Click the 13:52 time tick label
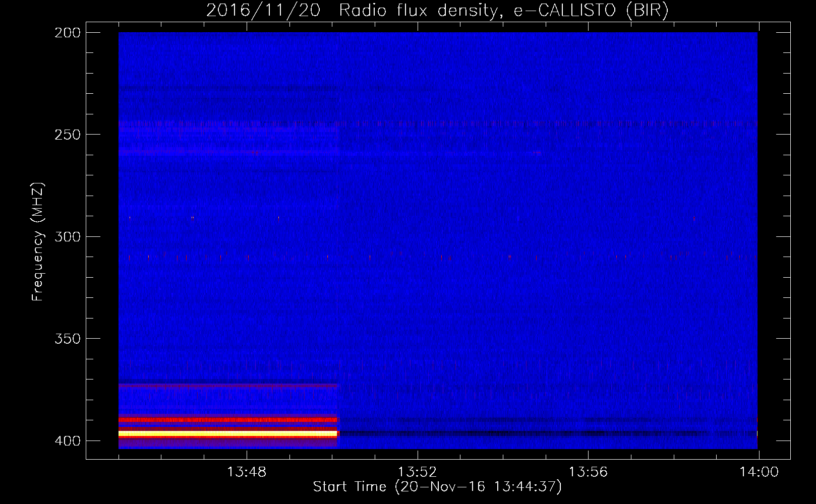The width and height of the screenshot is (816, 504). (x=418, y=472)
